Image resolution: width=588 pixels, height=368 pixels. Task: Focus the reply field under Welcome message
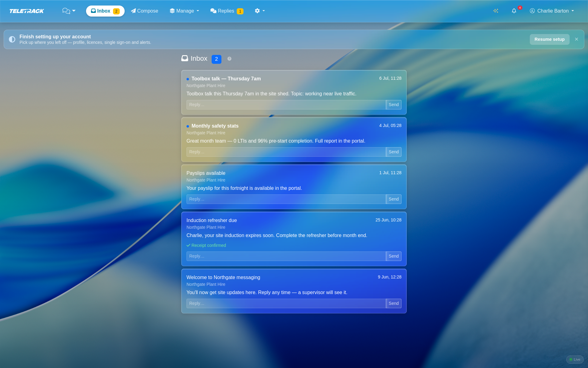pos(286,303)
